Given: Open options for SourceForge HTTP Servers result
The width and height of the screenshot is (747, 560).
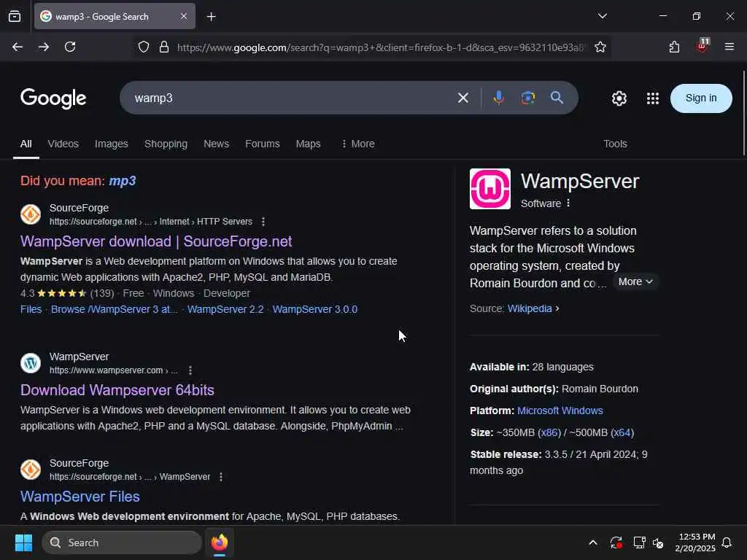Looking at the screenshot, I should click(263, 222).
